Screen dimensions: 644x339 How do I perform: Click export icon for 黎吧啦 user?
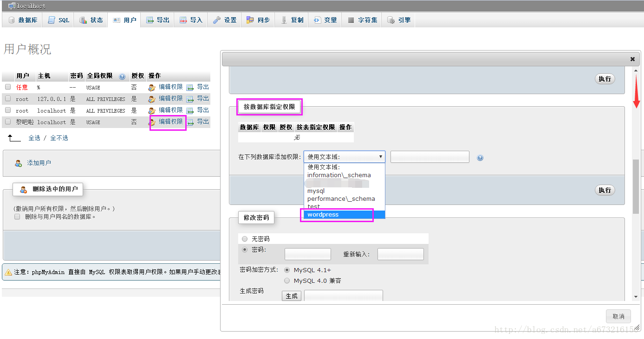point(190,122)
